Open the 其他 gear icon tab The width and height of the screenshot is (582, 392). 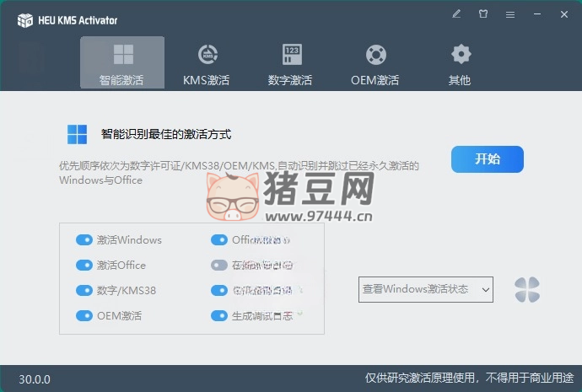point(460,63)
